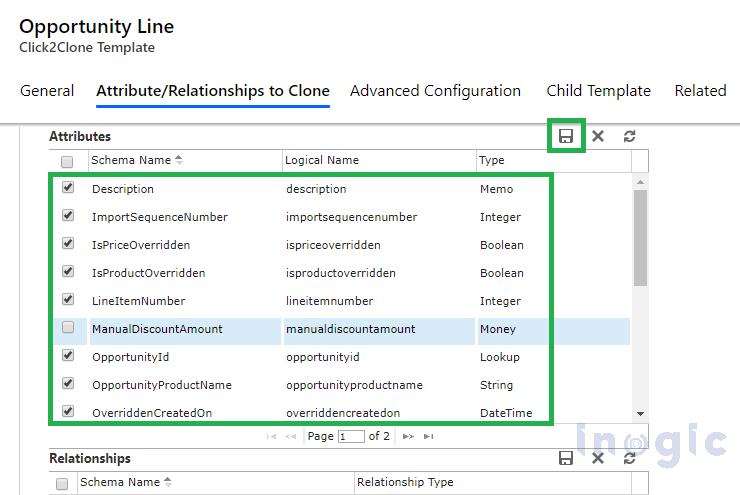This screenshot has width=740, height=495.
Task: Open the General tab
Action: pos(47,91)
